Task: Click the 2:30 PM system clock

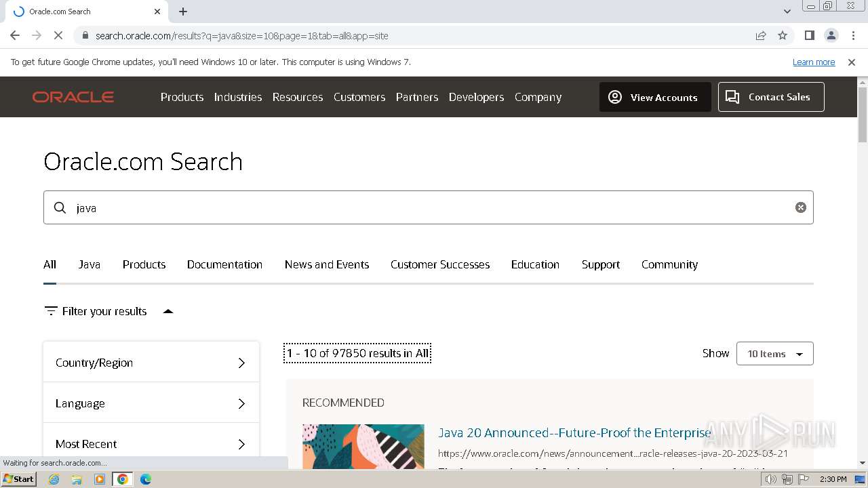Action: pos(833,479)
